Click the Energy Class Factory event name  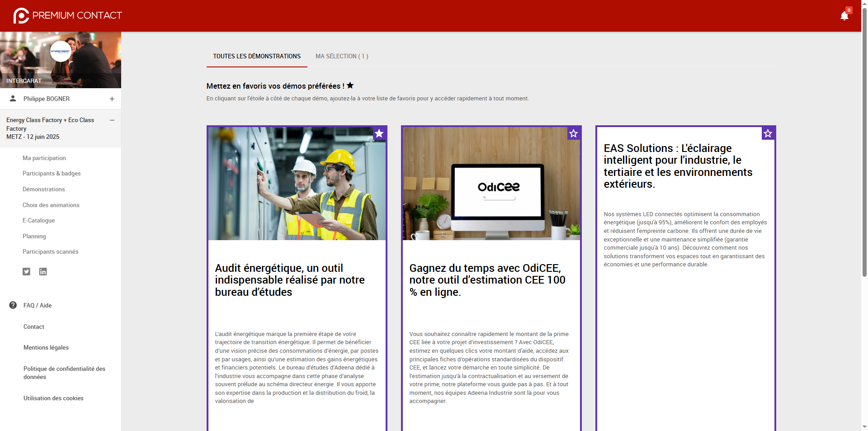pos(50,128)
